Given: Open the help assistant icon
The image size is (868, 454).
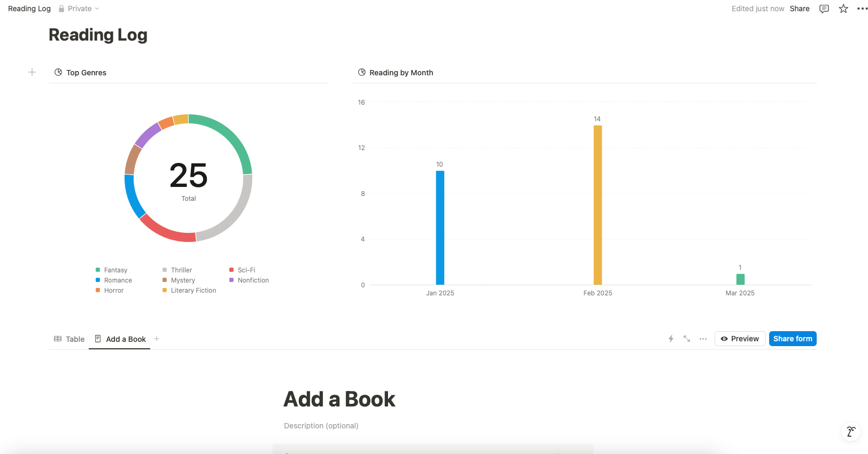Looking at the screenshot, I should coord(850,431).
